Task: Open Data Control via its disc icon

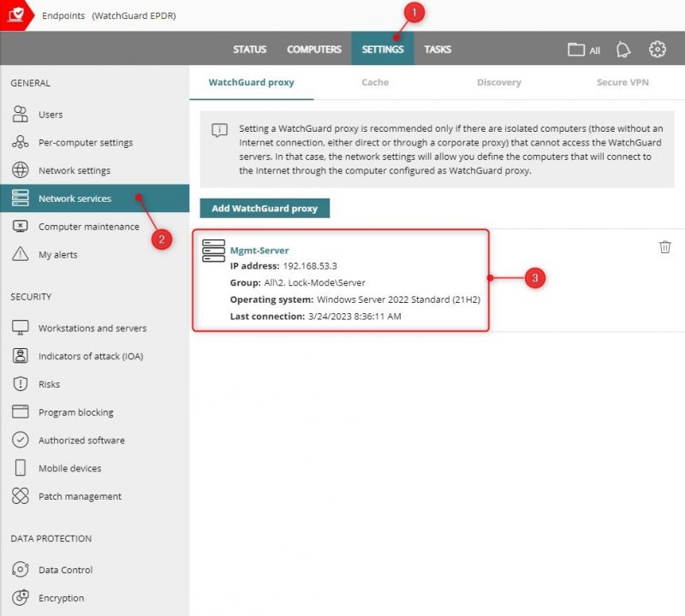Action: [19, 570]
